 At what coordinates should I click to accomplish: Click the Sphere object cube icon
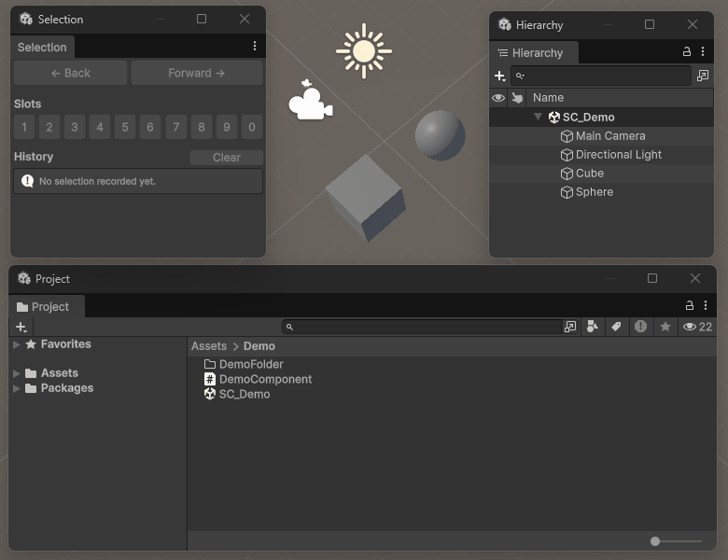(567, 192)
